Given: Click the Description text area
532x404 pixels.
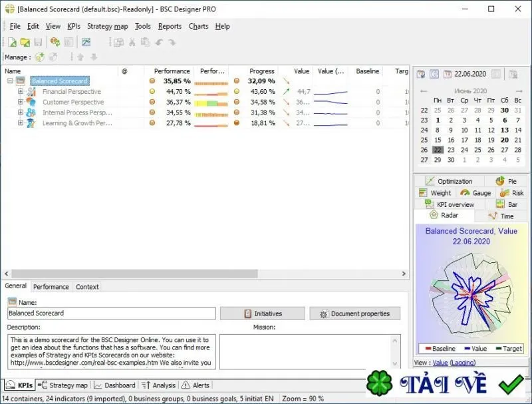Looking at the screenshot, I should click(112, 351).
